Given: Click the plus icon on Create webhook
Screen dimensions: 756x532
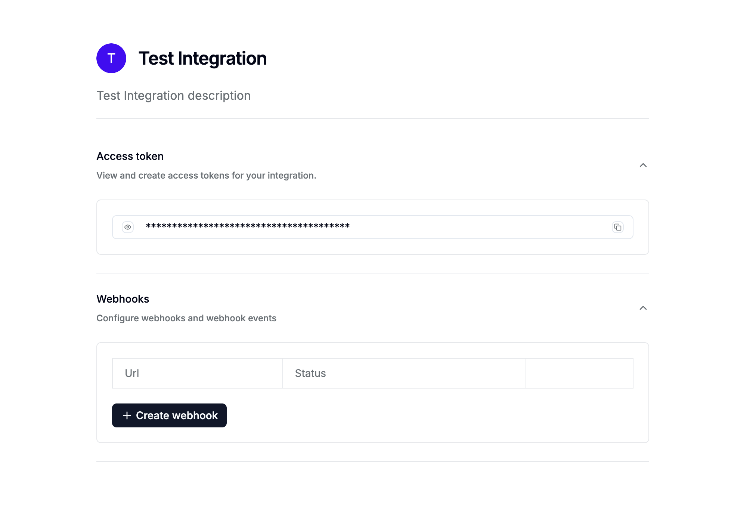Looking at the screenshot, I should [127, 415].
